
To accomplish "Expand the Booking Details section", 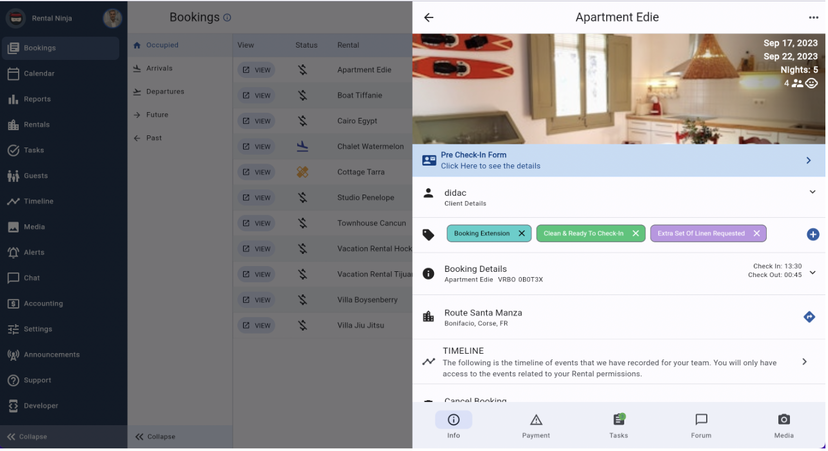I will (812, 272).
